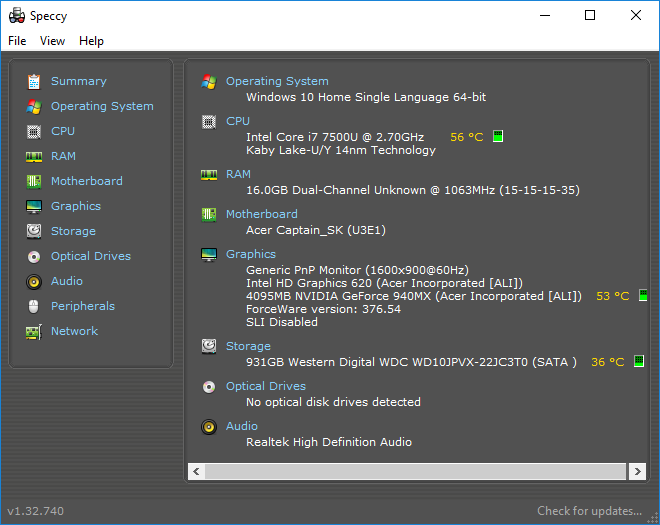Click the Motherboard heading in main panel
660x525 pixels.
(261, 214)
